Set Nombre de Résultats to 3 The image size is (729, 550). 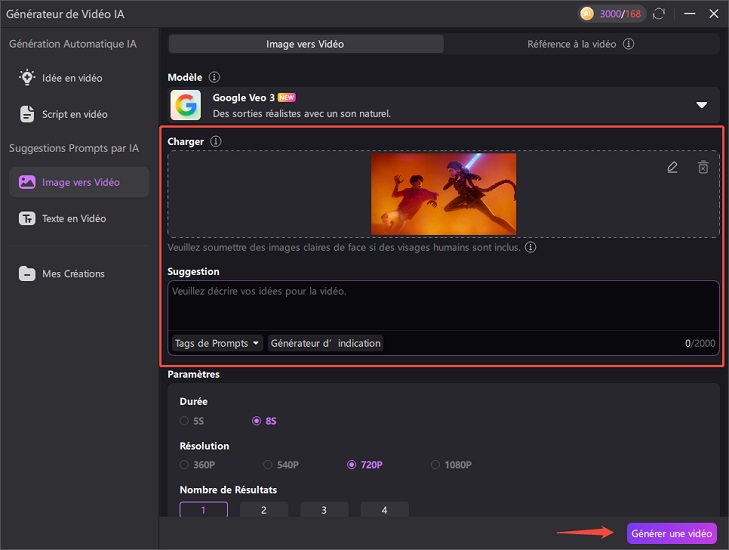(324, 510)
